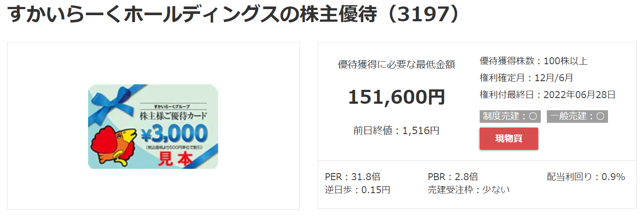Screen dimensions: 644x217
Task: Click the 151,600円 minimum amount
Action: [x=396, y=97]
